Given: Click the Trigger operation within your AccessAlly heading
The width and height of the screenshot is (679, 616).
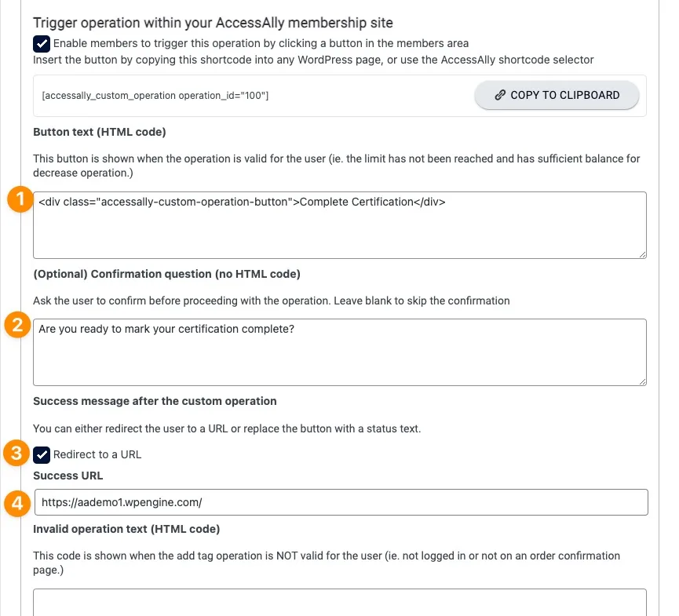Looking at the screenshot, I should pos(214,24).
